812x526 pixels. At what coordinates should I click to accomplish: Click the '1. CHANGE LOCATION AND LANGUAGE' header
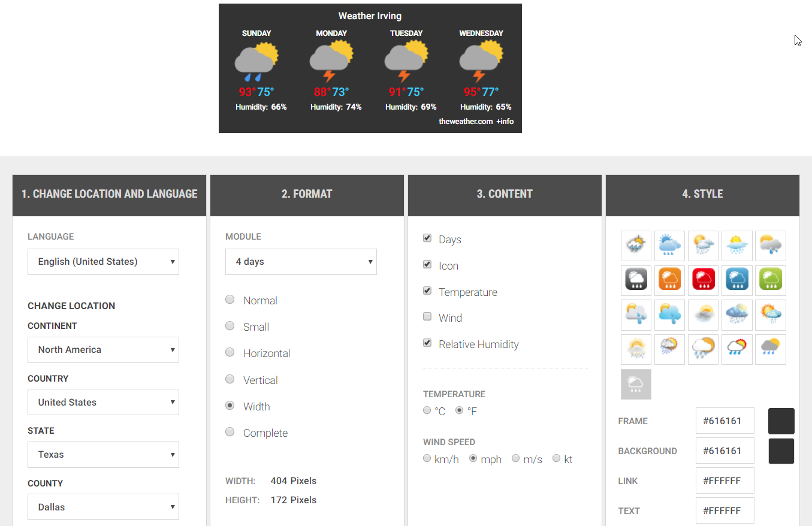[x=109, y=195]
